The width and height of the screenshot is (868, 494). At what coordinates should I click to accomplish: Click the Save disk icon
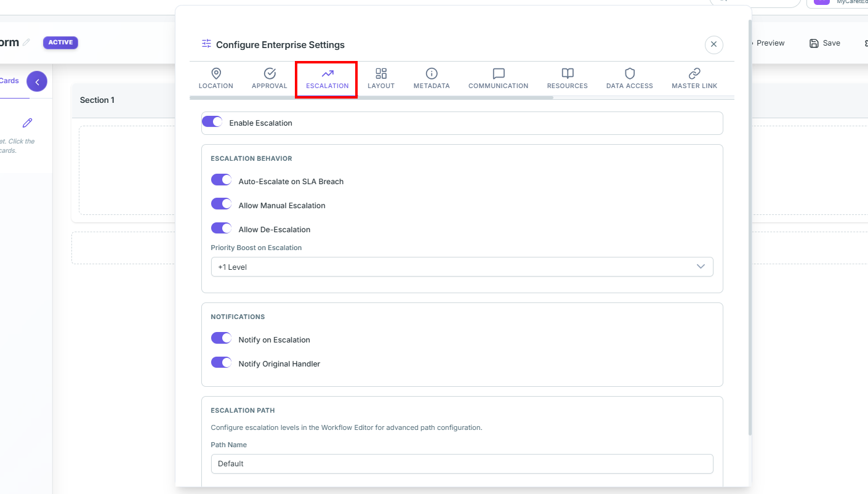click(x=814, y=43)
